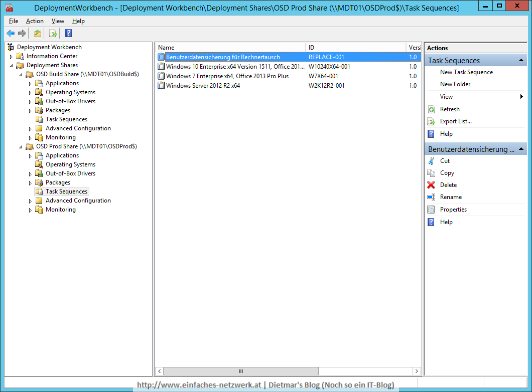
Task: Sort by the ID column header
Action: pos(355,48)
